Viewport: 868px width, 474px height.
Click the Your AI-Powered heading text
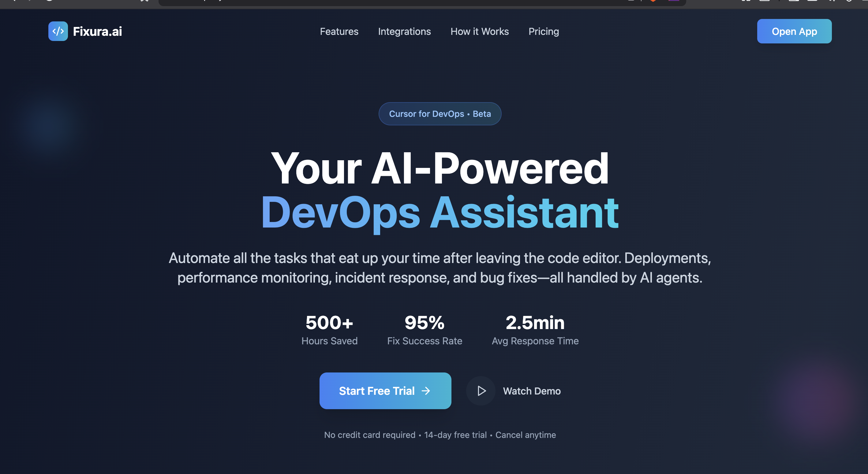440,168
